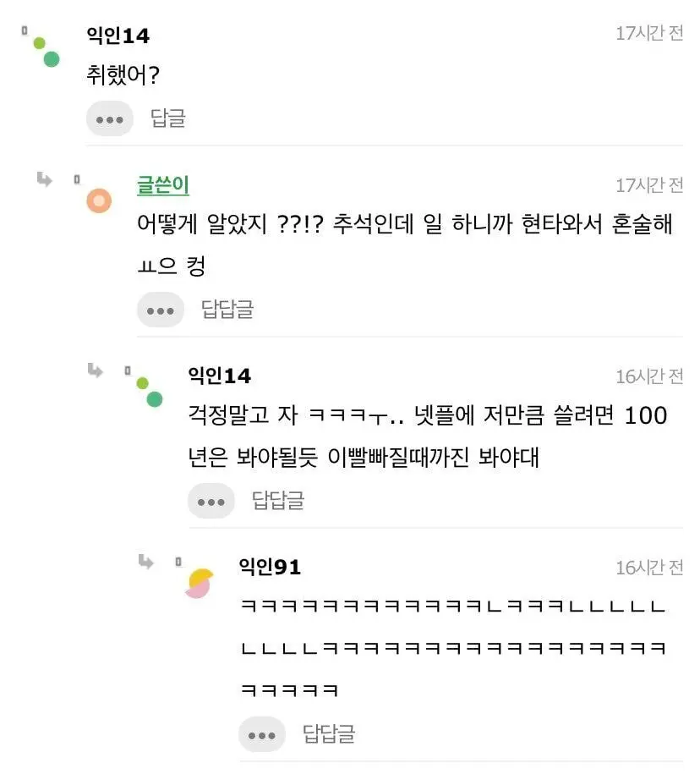Screen dimensions: 700x774
Task: Click the reply arrow icon left of 익인91's avatar
Action: pos(146,561)
